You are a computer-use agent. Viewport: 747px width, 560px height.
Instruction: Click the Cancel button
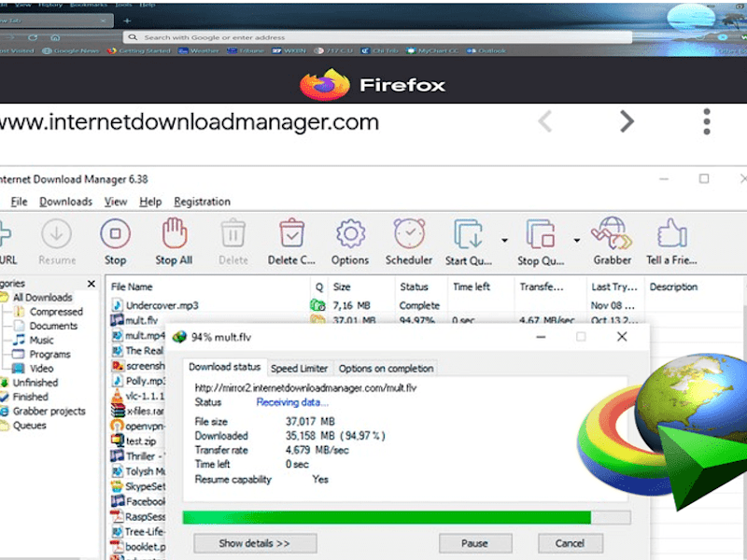pos(571,543)
